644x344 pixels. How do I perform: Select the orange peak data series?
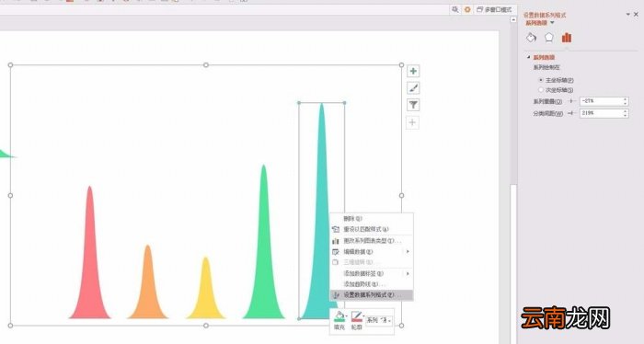coord(147,292)
